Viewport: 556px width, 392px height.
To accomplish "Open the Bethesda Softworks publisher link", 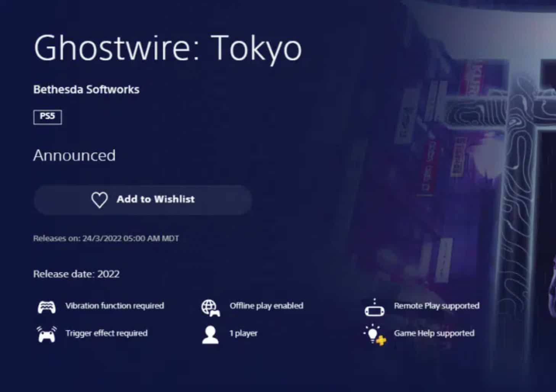I will pos(86,90).
